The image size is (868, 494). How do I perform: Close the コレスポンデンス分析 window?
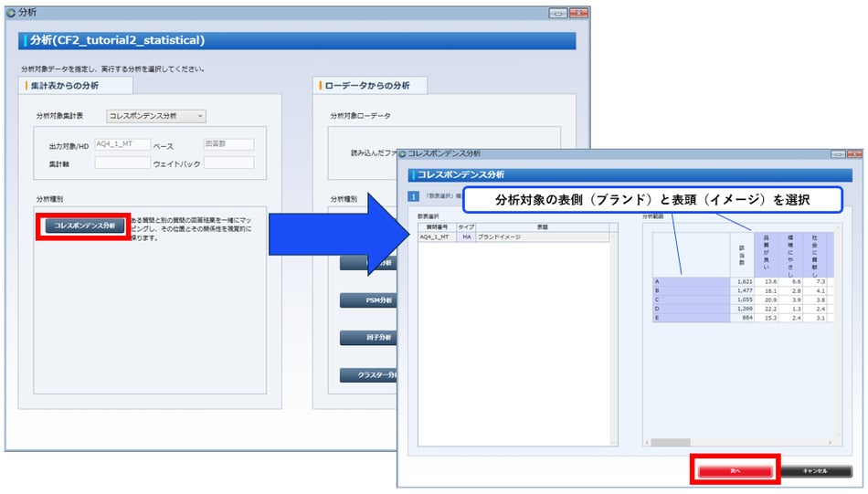point(854,153)
